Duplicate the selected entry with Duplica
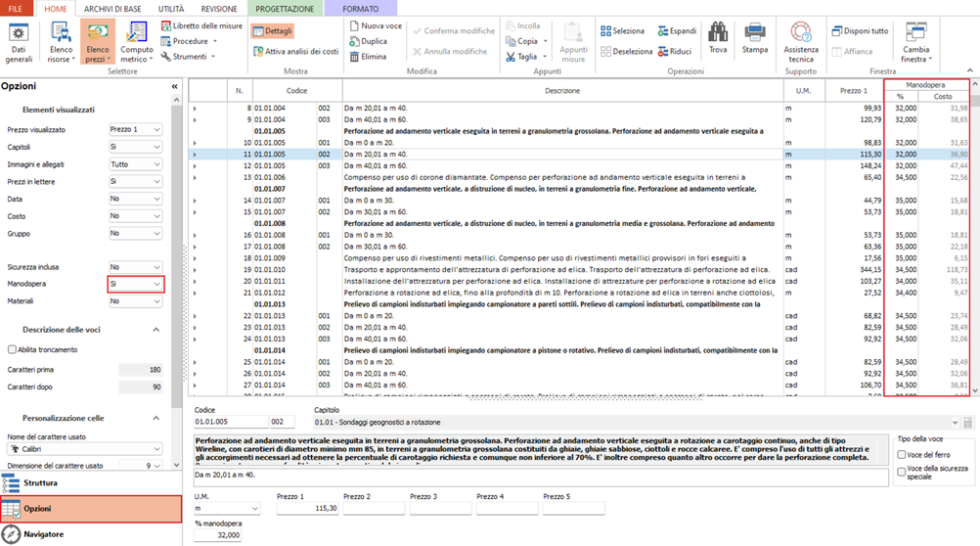 (x=368, y=41)
